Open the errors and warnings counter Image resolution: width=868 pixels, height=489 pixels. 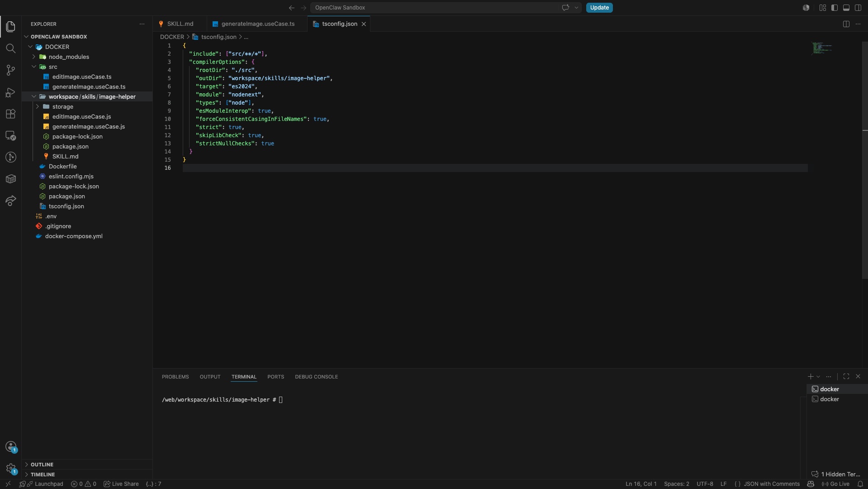click(84, 484)
